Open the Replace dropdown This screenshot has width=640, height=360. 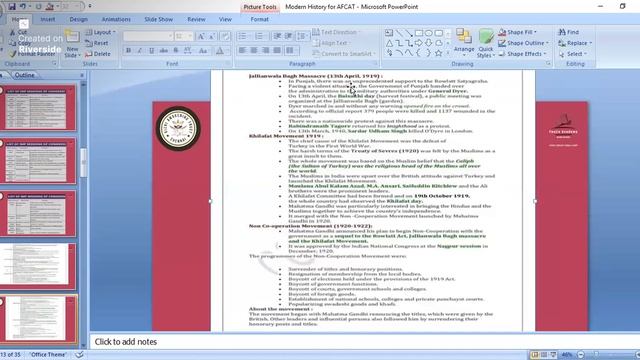pos(575,43)
